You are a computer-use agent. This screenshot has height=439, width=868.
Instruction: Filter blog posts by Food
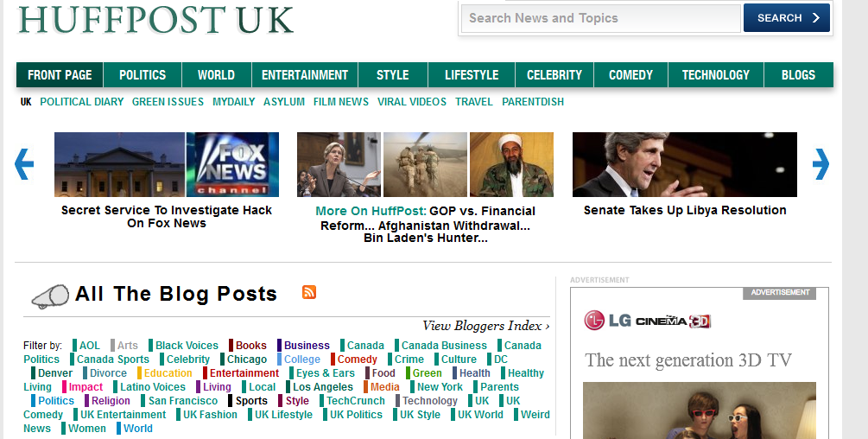coord(383,373)
